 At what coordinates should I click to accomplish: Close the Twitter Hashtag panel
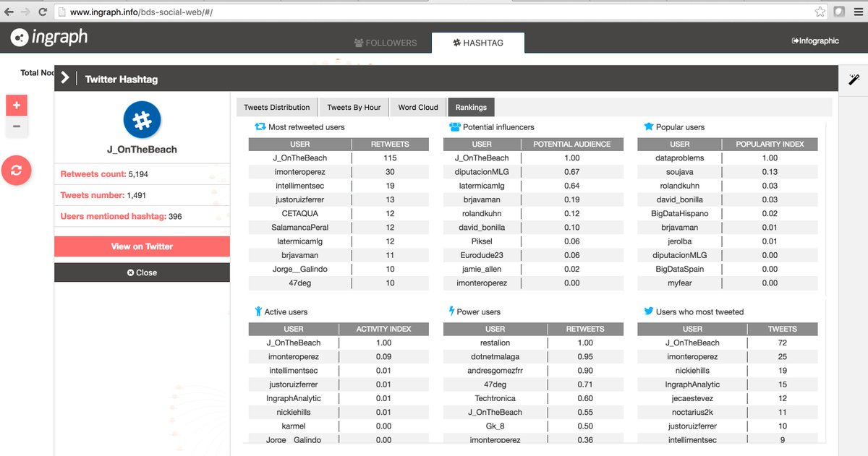pos(142,272)
